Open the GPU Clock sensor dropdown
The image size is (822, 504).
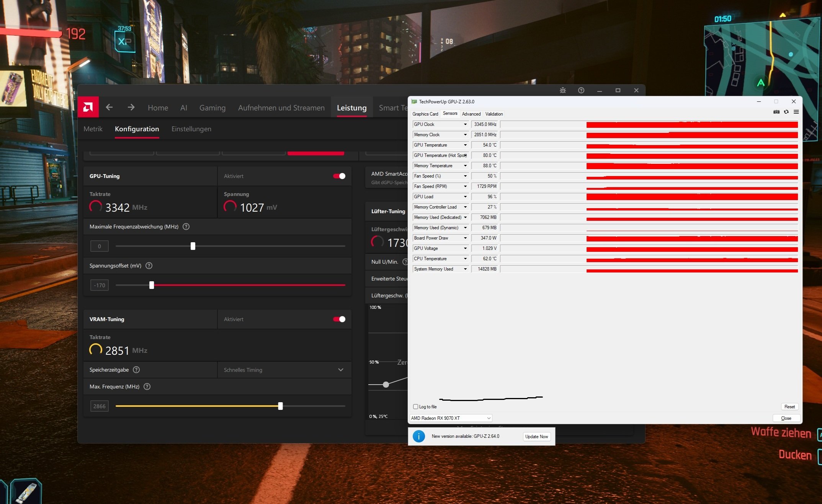point(465,124)
